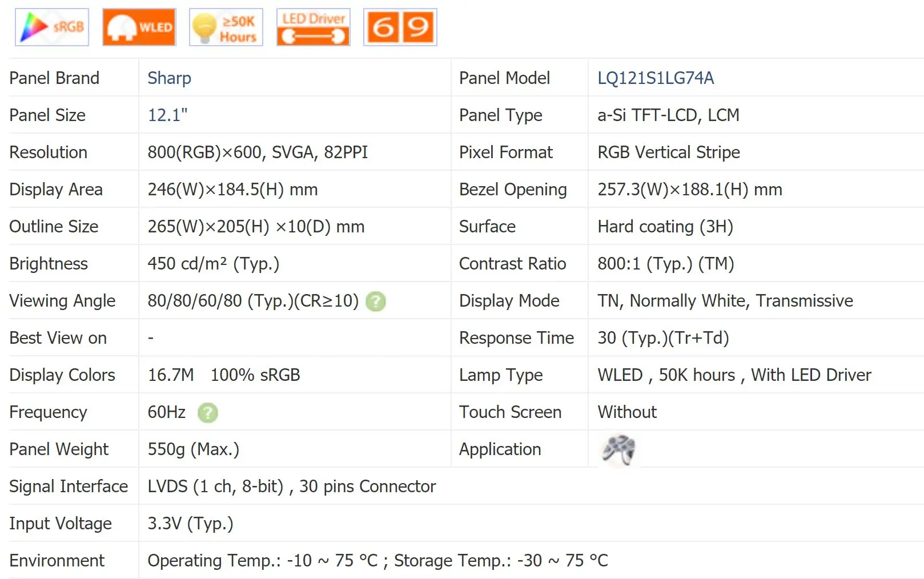924x579 pixels.
Task: Select the Hard coating (3H) surface value
Action: click(665, 227)
